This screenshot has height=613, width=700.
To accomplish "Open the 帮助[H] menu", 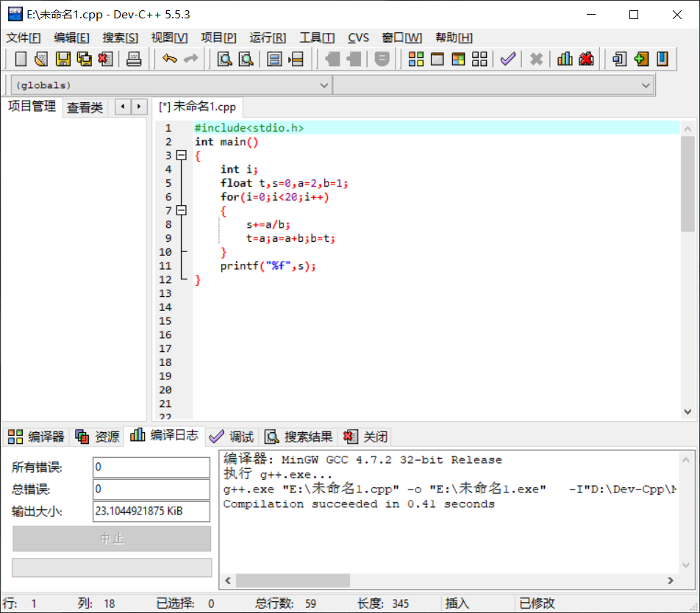I will (454, 38).
